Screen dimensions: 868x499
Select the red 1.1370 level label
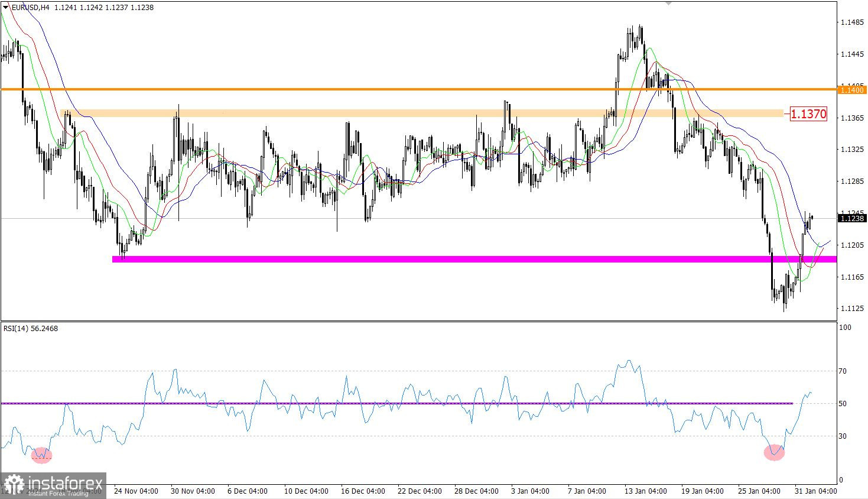808,114
